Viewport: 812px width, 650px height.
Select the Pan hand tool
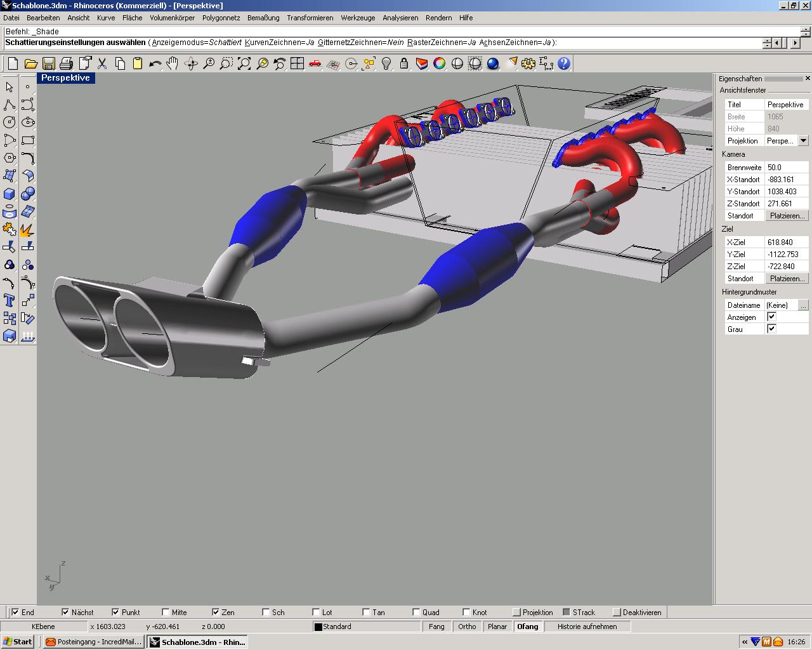point(173,63)
